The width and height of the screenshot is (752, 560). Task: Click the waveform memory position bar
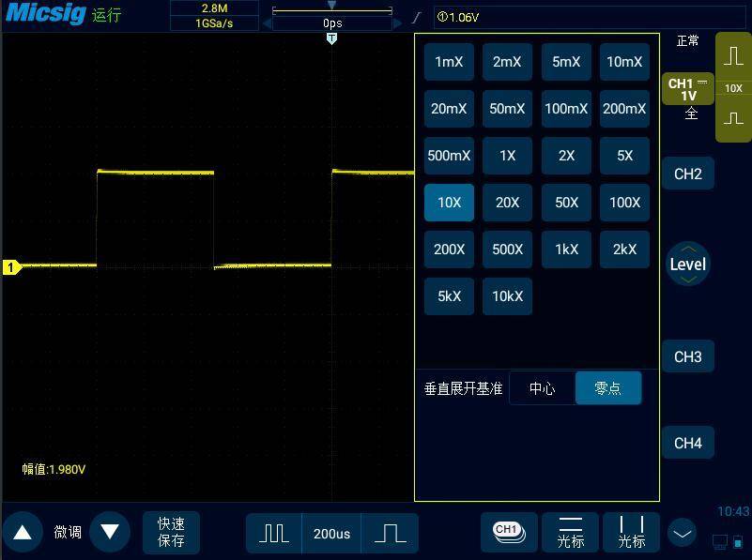point(332,10)
